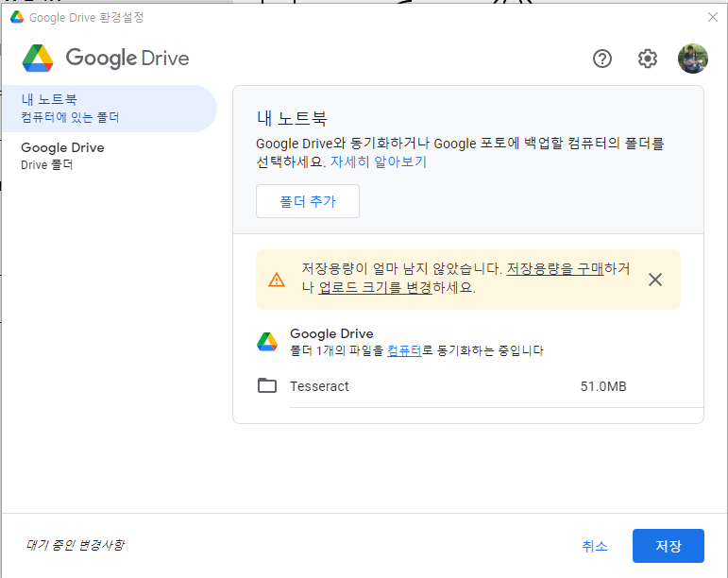Screen dimensions: 728x578
Task: Click the 51.0MB folder size
Action: [x=603, y=386]
